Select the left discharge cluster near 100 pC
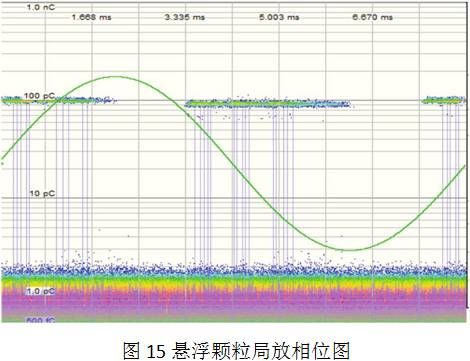The height and width of the screenshot is (361, 470). [57, 99]
